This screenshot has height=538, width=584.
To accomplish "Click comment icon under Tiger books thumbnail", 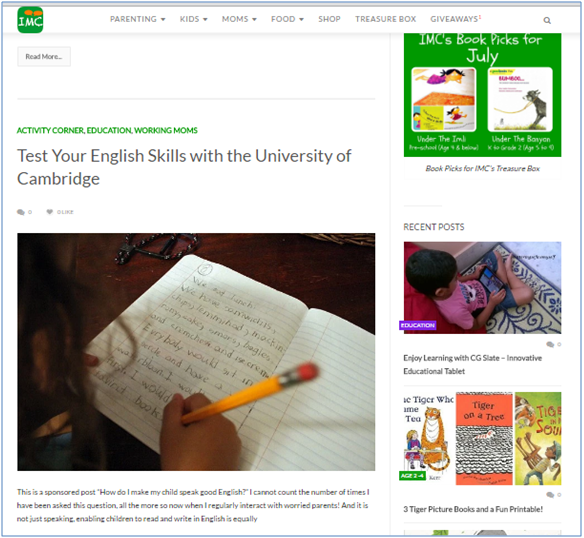I will tap(550, 495).
